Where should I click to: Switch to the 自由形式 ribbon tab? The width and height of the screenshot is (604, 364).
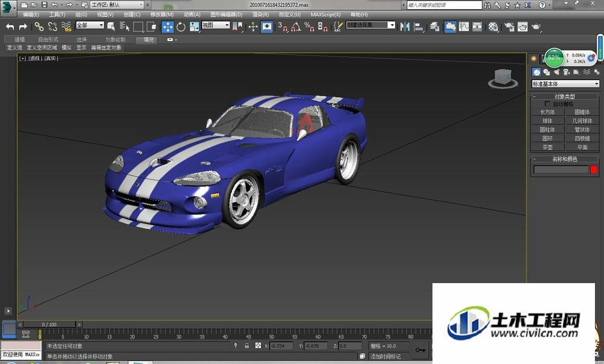[x=48, y=40]
